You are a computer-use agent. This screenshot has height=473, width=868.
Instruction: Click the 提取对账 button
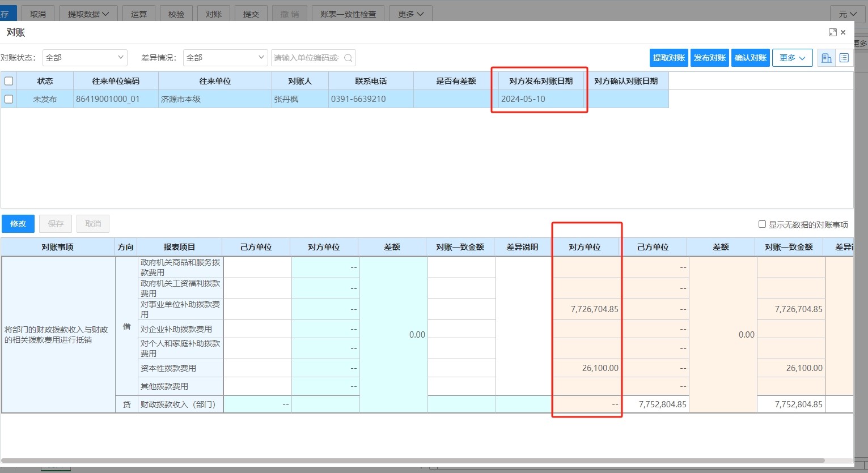click(669, 58)
